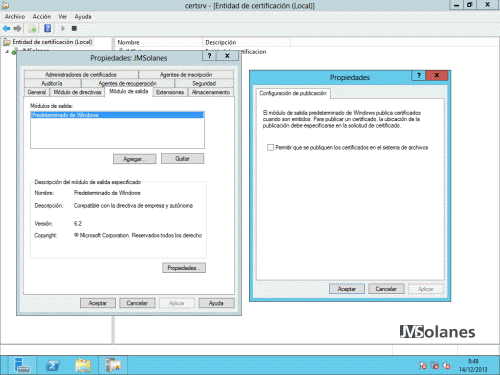The width and height of the screenshot is (500, 375).
Task: Open the Help toolbar icon in certsrv
Action: pos(48,28)
